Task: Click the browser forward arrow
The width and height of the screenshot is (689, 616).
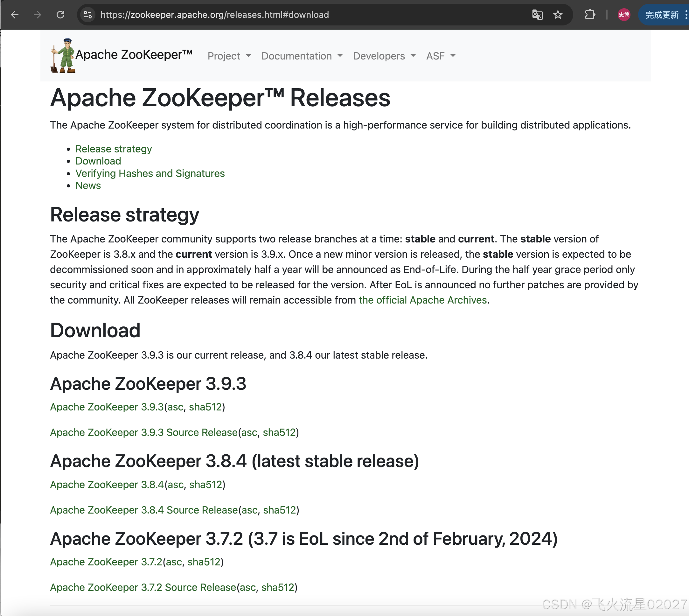Action: pos(38,15)
